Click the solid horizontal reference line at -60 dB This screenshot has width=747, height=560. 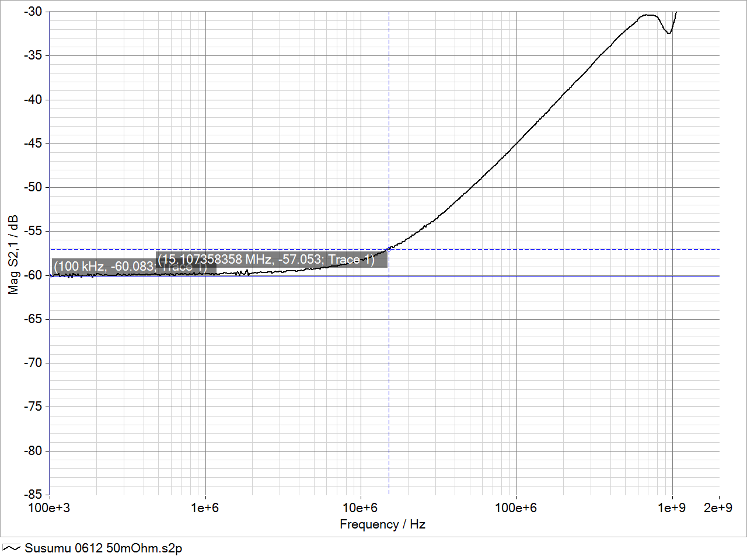click(525, 276)
